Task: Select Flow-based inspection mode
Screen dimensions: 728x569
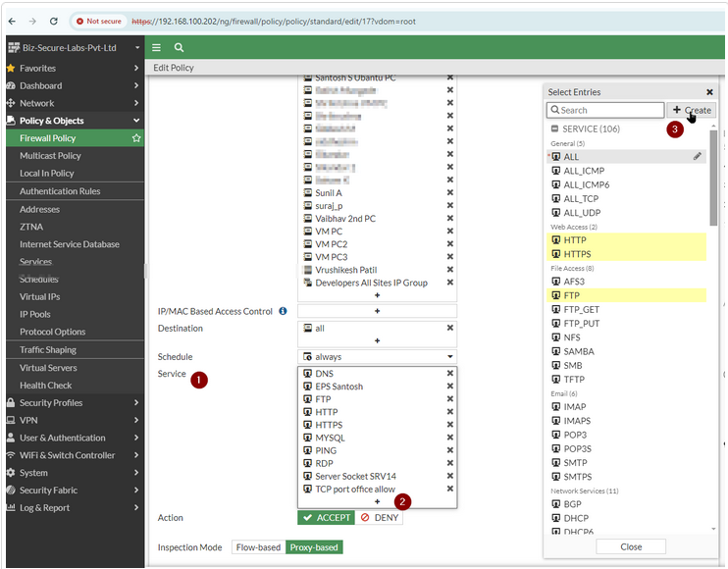Action: (x=259, y=547)
